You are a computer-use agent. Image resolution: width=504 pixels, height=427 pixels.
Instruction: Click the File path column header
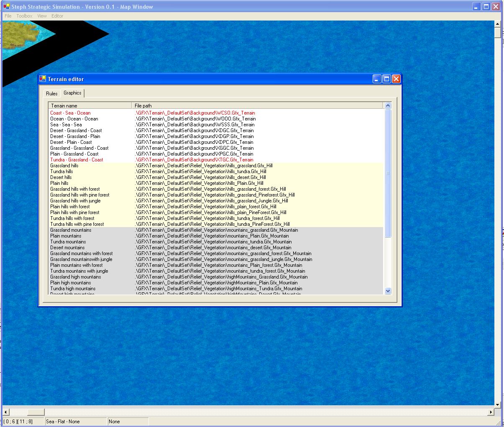257,106
